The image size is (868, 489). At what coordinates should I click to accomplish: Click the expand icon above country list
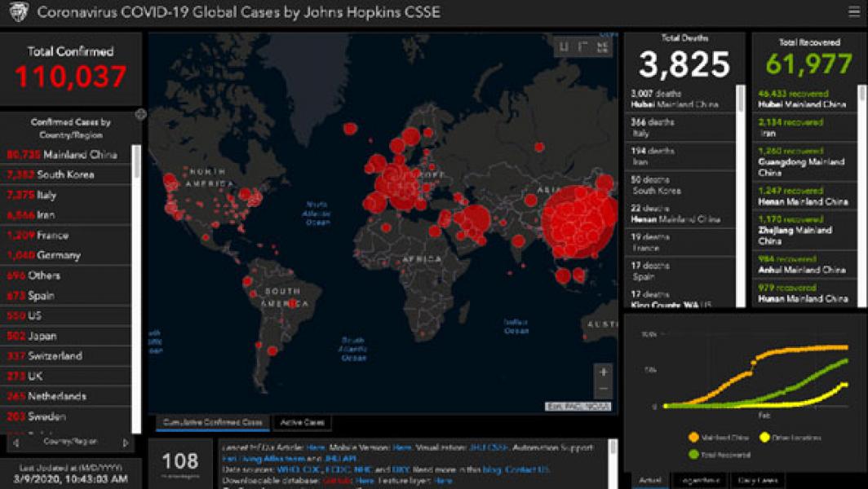140,114
